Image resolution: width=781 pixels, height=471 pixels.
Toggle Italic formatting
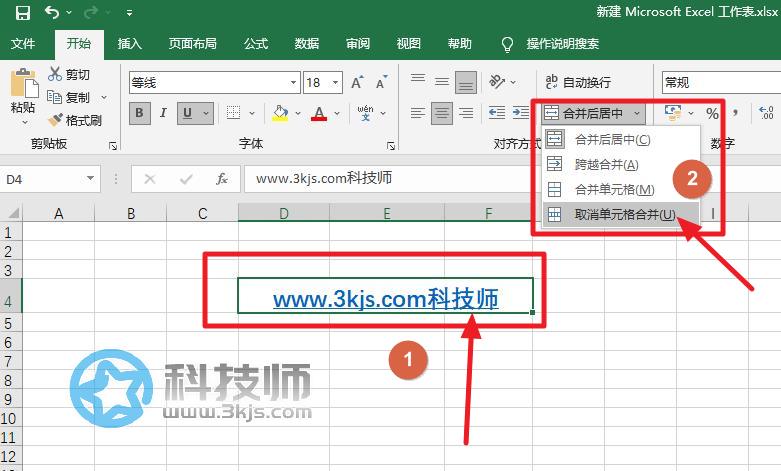163,113
